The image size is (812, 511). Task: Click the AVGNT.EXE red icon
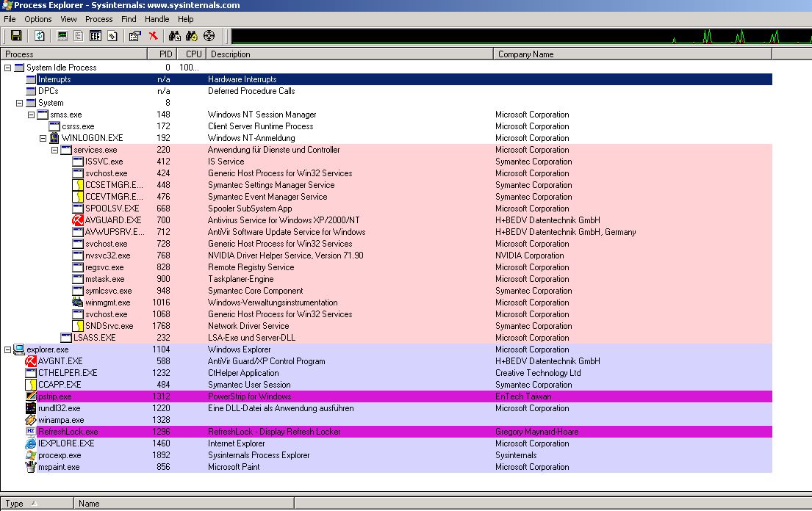(31, 361)
